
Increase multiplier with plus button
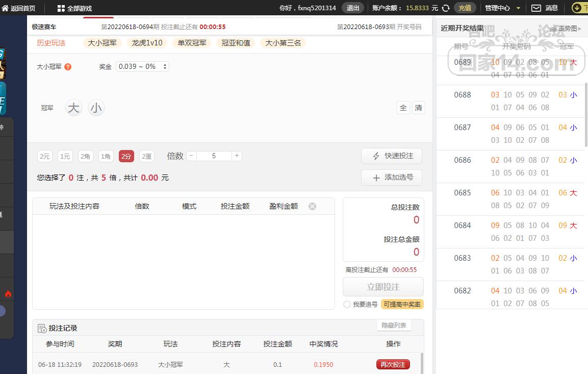[237, 156]
